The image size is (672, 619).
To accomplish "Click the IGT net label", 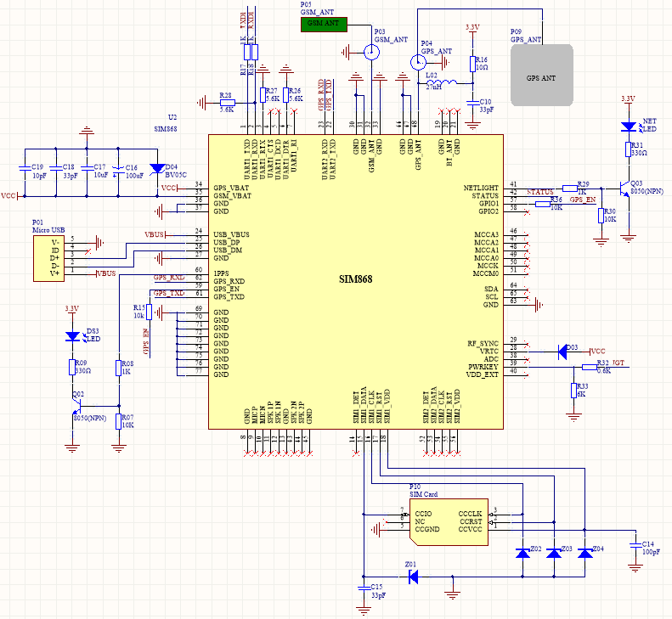I will pos(618,363).
